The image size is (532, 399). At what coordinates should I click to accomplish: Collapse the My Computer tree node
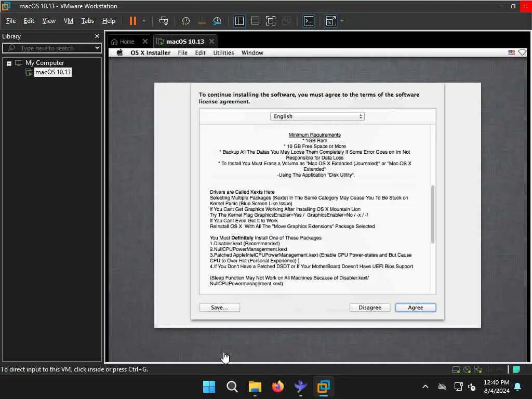click(9, 63)
